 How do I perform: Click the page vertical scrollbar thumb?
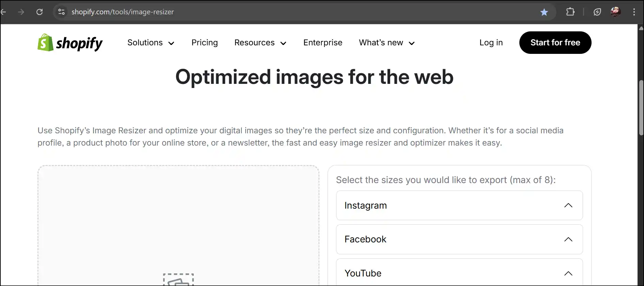coord(641,108)
